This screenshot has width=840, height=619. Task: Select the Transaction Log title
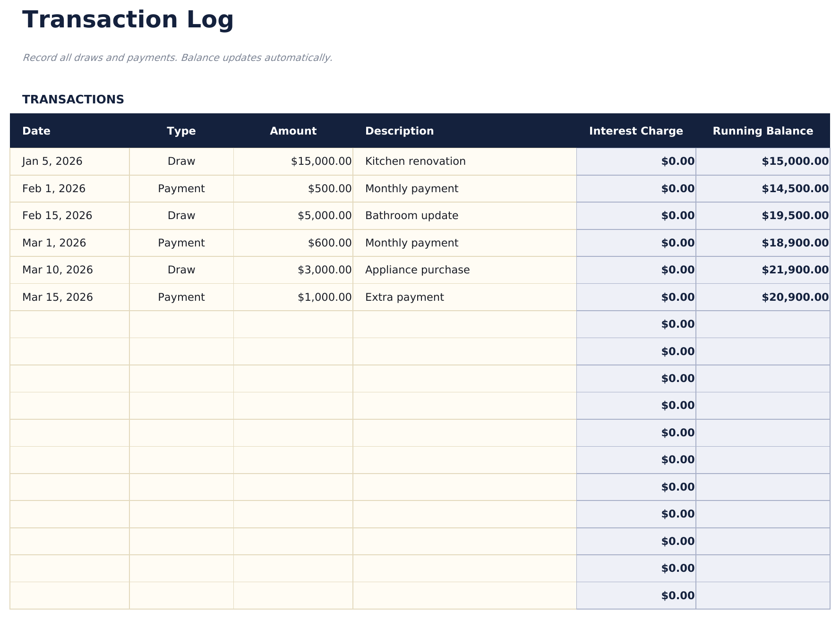click(x=128, y=19)
